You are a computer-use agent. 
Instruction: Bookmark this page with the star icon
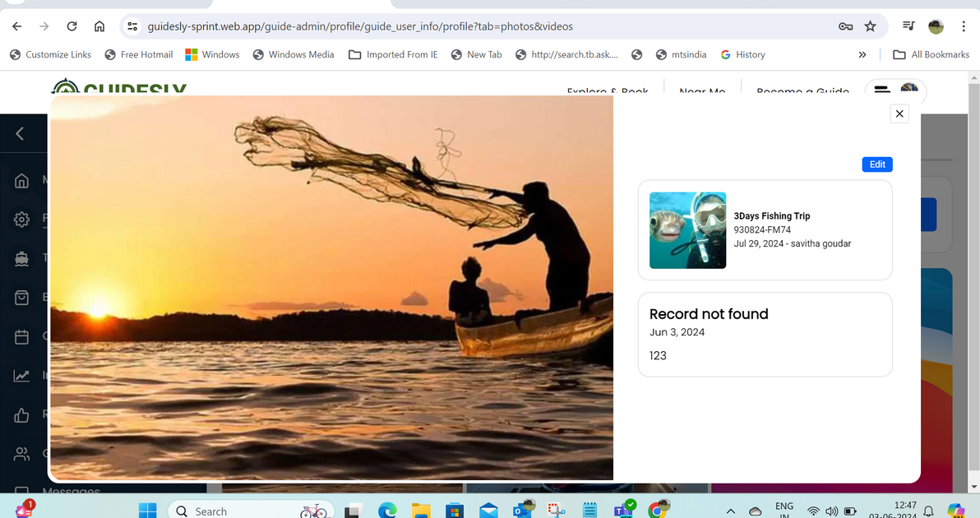[x=871, y=26]
